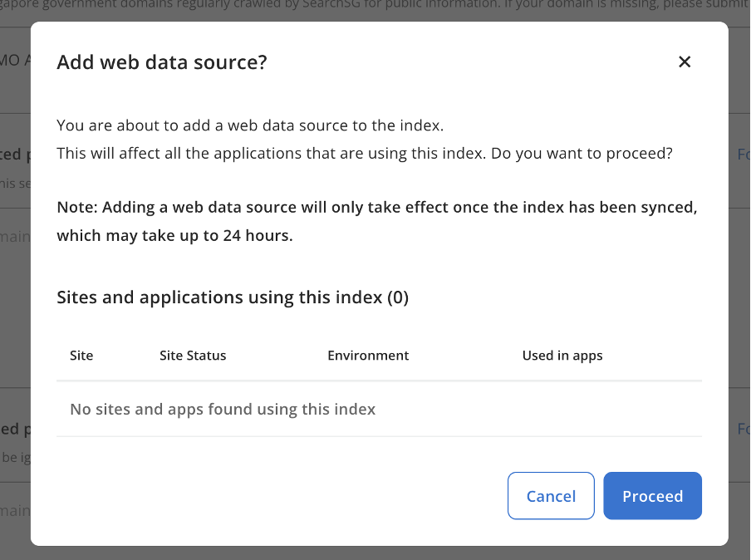Click the Environment column header
The image size is (751, 560).
(368, 355)
